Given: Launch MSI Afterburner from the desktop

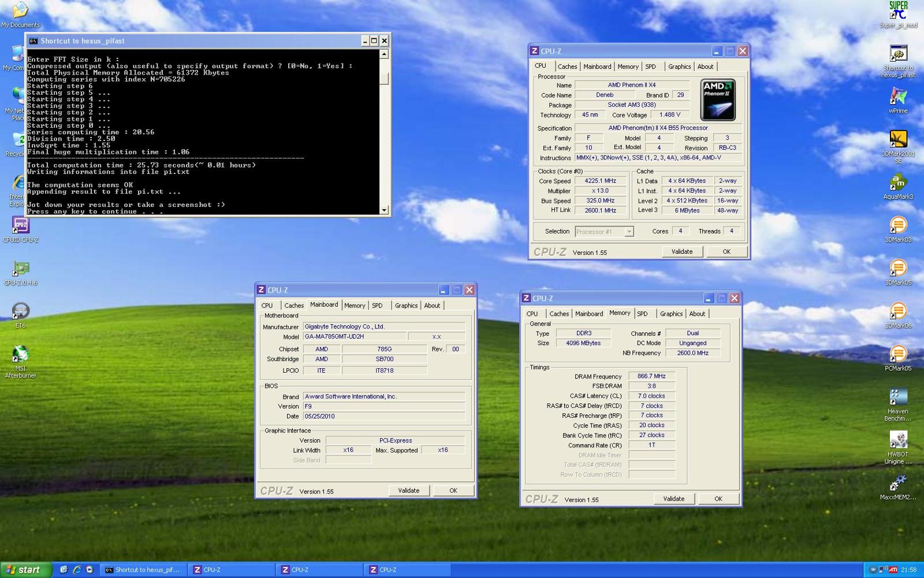Looking at the screenshot, I should [x=20, y=361].
